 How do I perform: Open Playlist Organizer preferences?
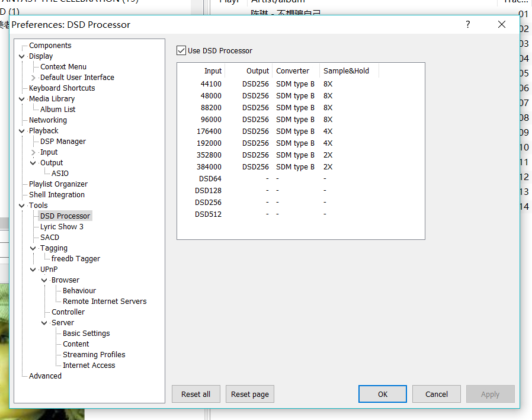tap(58, 184)
